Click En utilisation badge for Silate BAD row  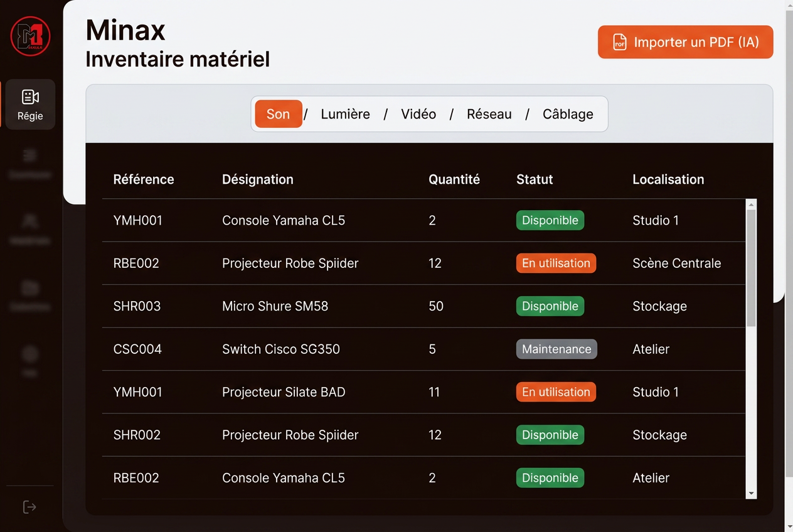pos(556,392)
